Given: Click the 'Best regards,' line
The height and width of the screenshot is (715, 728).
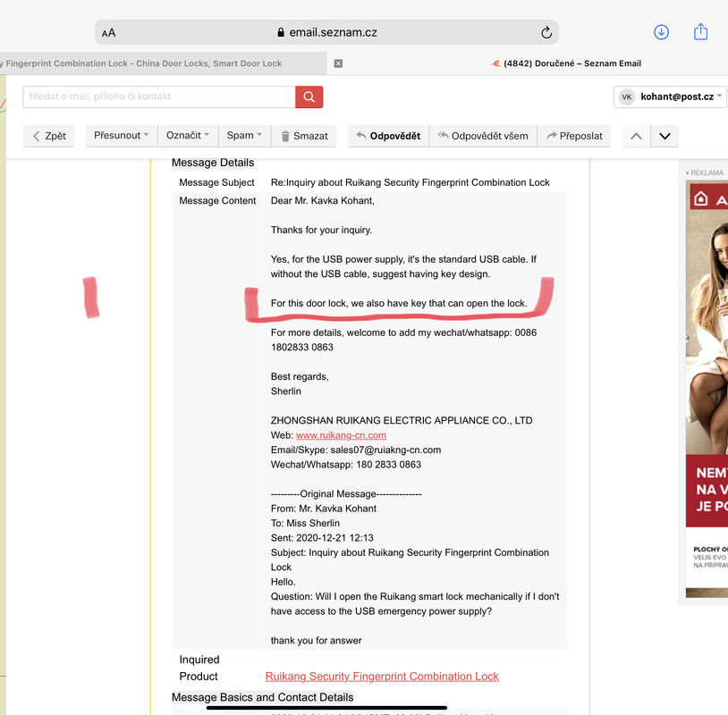Looking at the screenshot, I should 300,377.
